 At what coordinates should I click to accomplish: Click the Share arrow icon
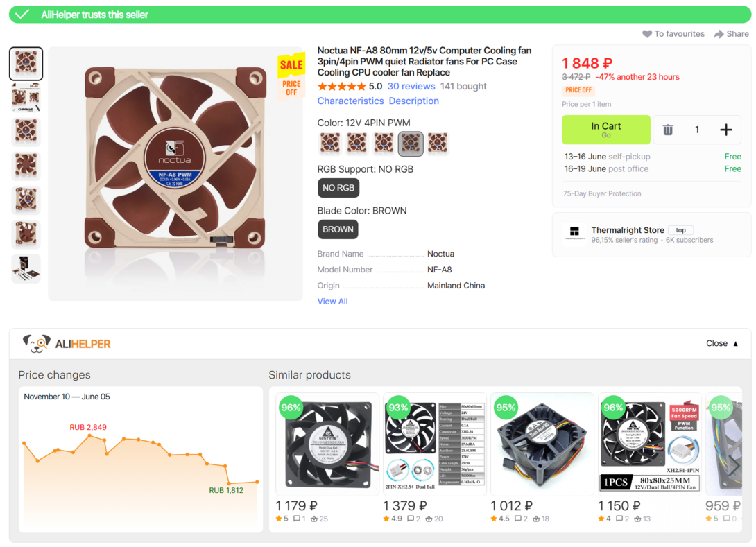tap(719, 34)
